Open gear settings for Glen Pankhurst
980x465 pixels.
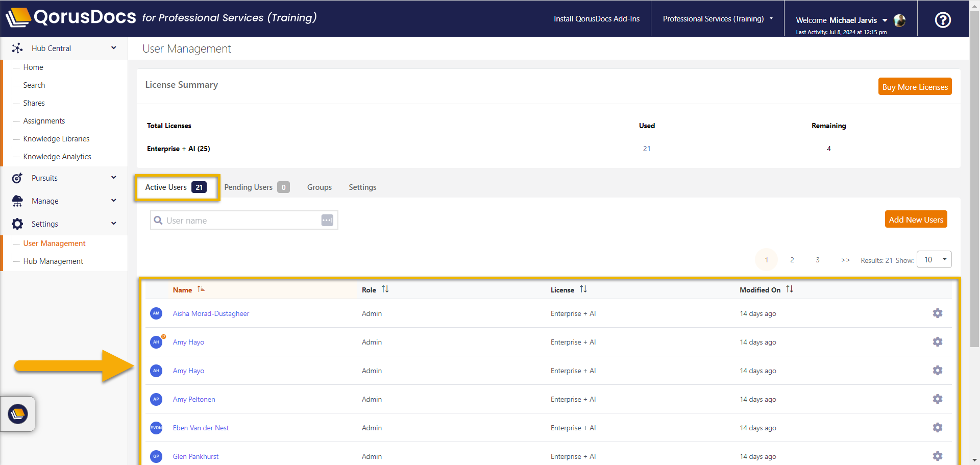pyautogui.click(x=938, y=456)
